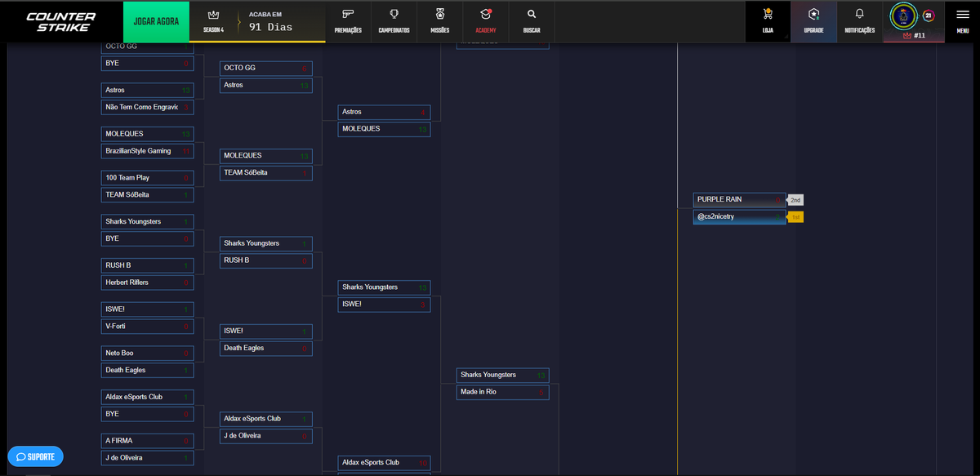The width and height of the screenshot is (980, 476).
Task: Click Sharks Youngsters facing Made in Rio
Action: [x=502, y=375]
